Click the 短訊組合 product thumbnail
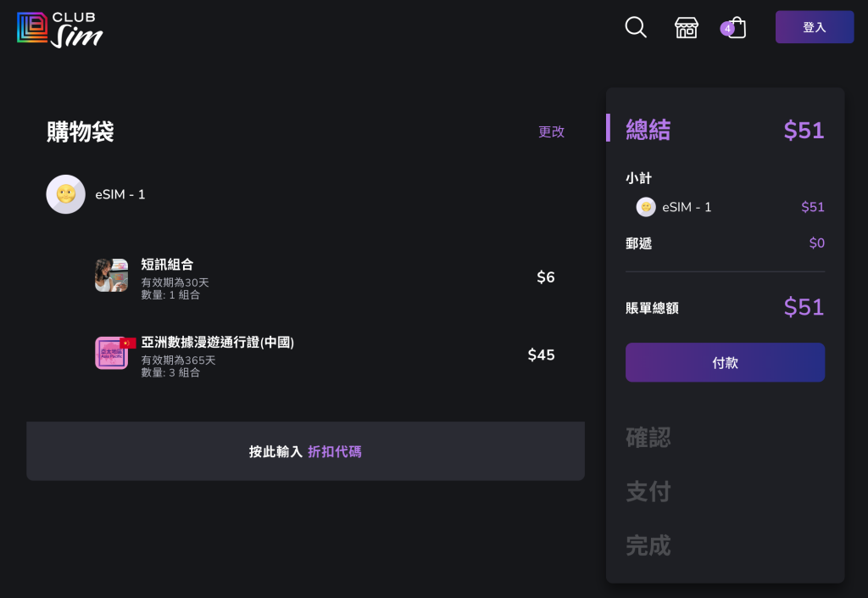868x598 pixels. click(x=111, y=276)
